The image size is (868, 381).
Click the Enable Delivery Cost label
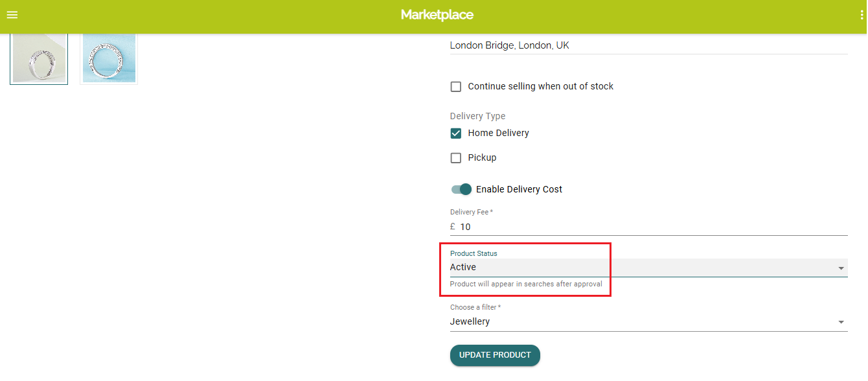pyautogui.click(x=519, y=189)
